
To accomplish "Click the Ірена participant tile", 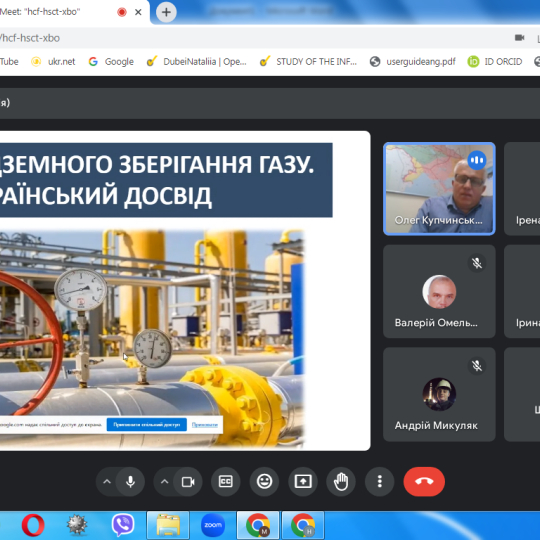I will [x=522, y=189].
